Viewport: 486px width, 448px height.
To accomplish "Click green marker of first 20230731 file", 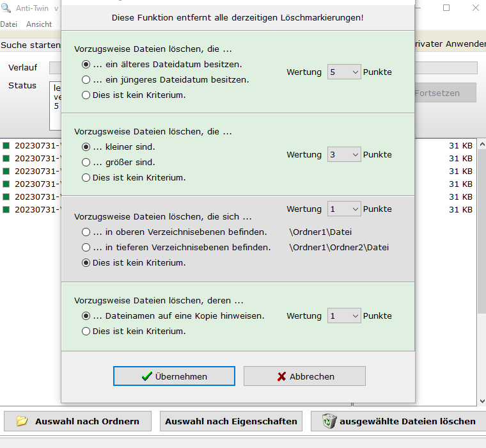I will (6, 145).
